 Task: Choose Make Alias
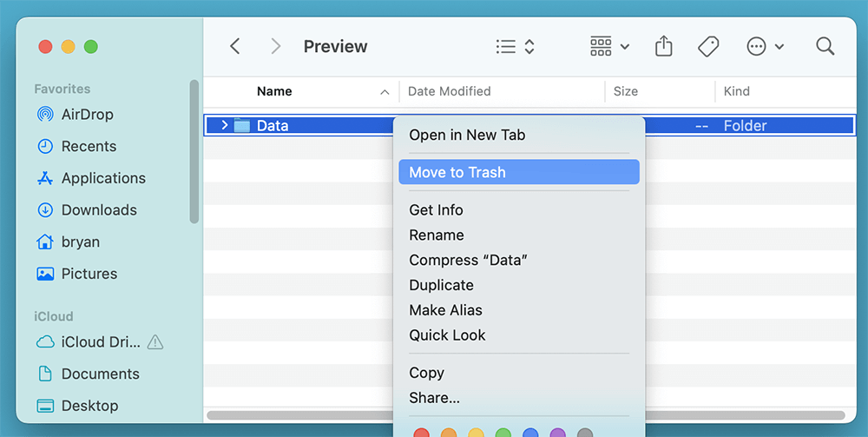point(519,310)
